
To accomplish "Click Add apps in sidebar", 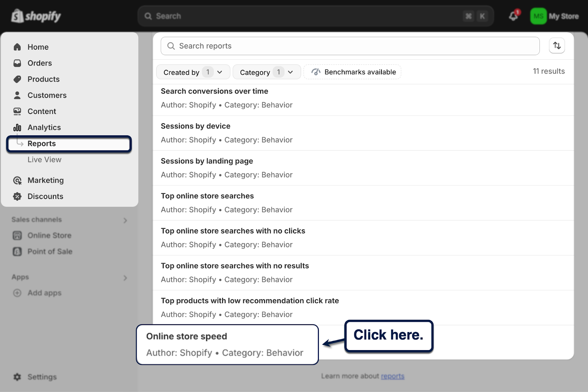I will click(x=44, y=293).
